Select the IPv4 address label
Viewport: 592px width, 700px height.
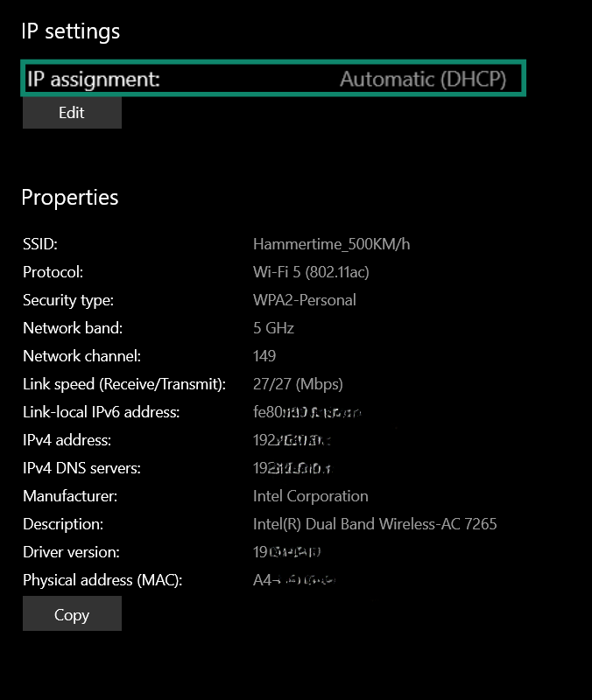67,440
